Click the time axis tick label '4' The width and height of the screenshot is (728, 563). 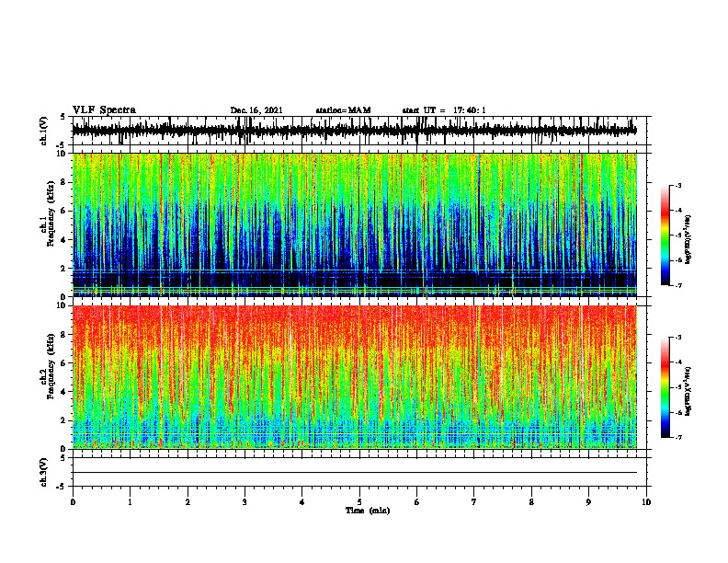tap(302, 502)
